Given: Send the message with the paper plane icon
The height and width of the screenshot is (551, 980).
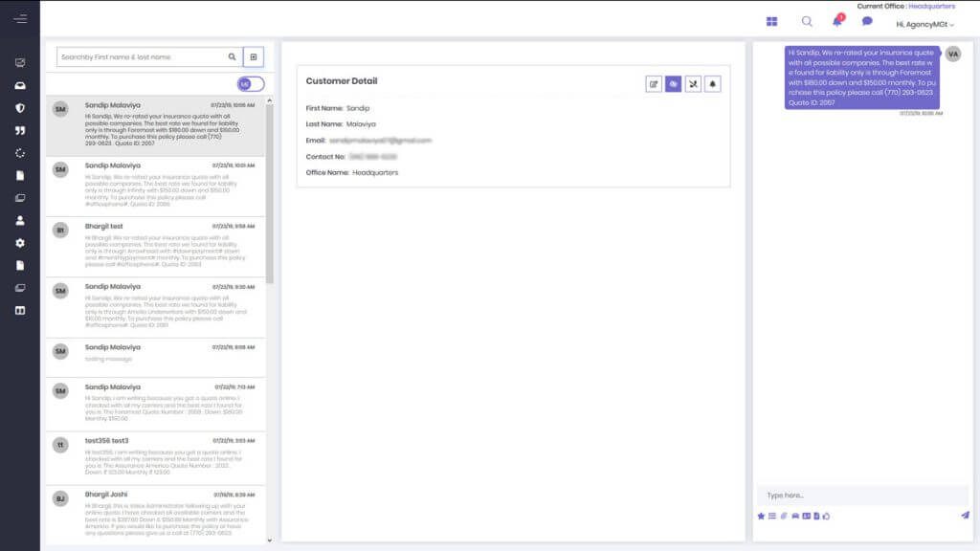Looking at the screenshot, I should point(965,517).
